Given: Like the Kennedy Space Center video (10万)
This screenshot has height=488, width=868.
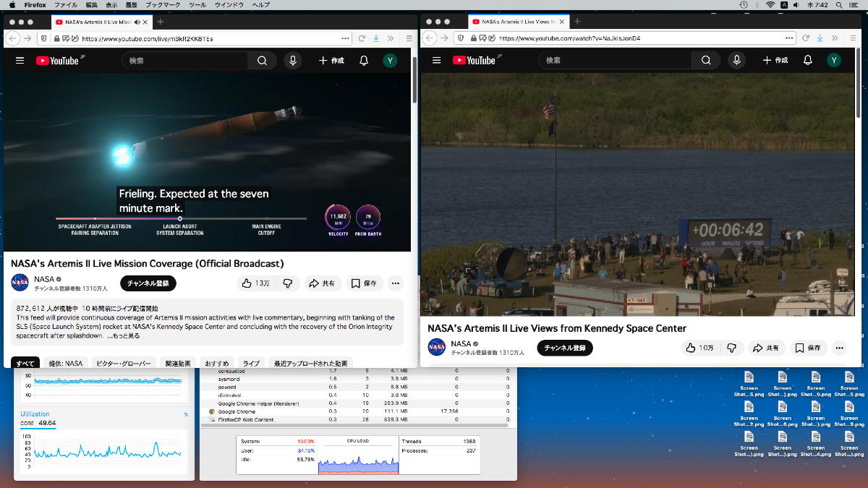Looking at the screenshot, I should [699, 348].
